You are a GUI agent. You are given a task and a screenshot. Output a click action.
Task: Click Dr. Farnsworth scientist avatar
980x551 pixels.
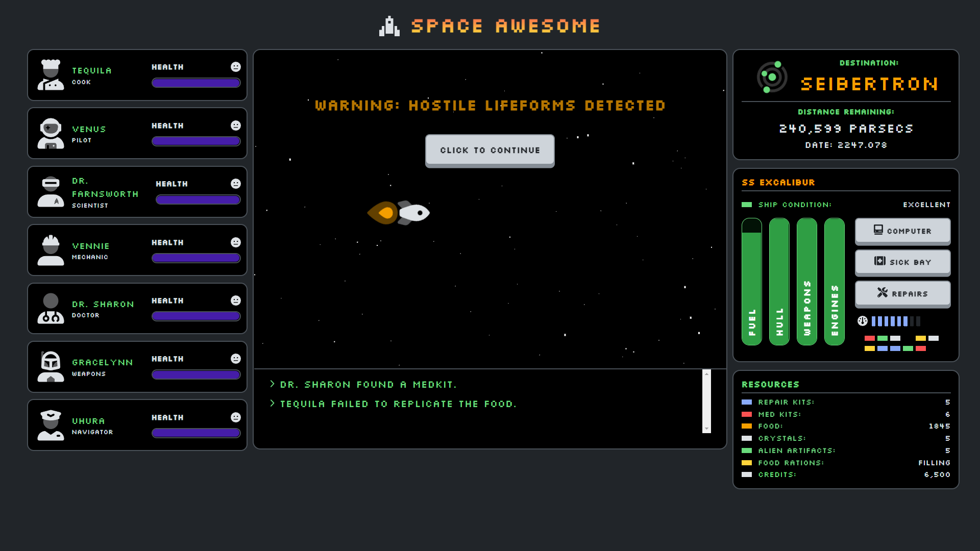click(x=51, y=192)
